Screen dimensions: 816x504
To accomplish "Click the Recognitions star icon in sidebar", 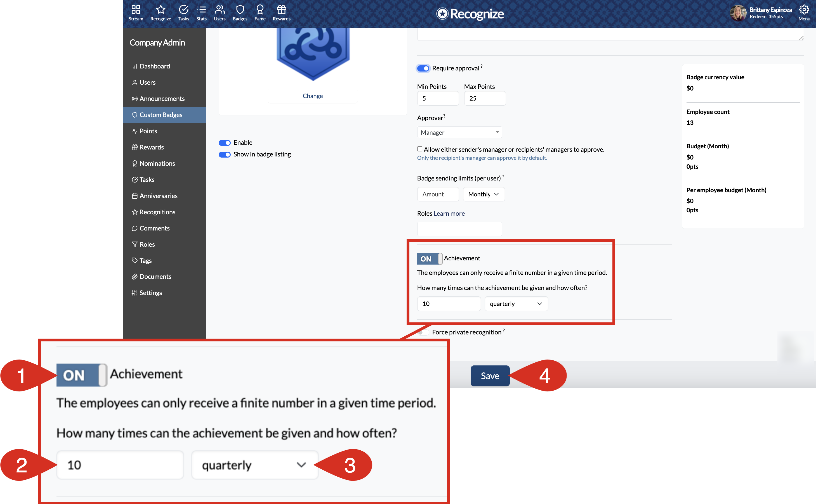I will (135, 212).
